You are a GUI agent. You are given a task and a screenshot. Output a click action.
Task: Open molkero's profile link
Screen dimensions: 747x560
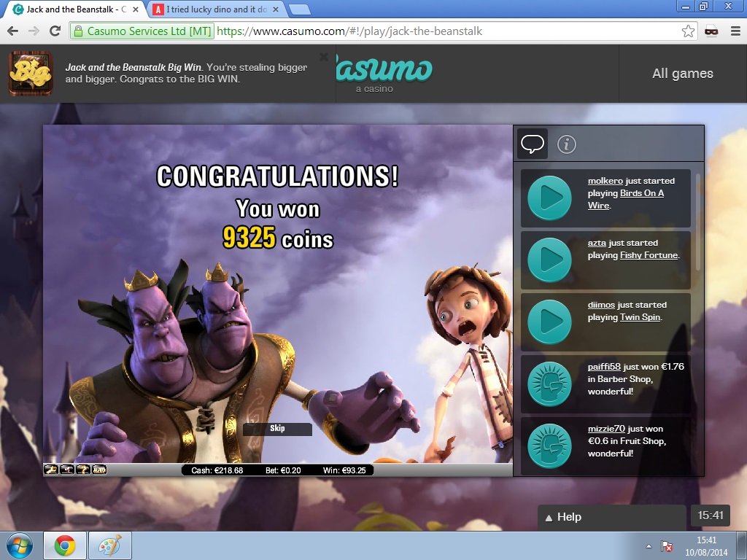click(605, 181)
